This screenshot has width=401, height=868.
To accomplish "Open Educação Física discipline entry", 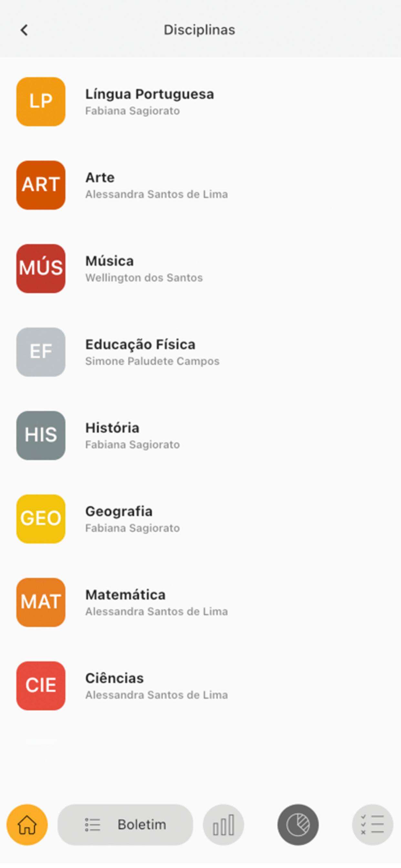I will coord(200,352).
